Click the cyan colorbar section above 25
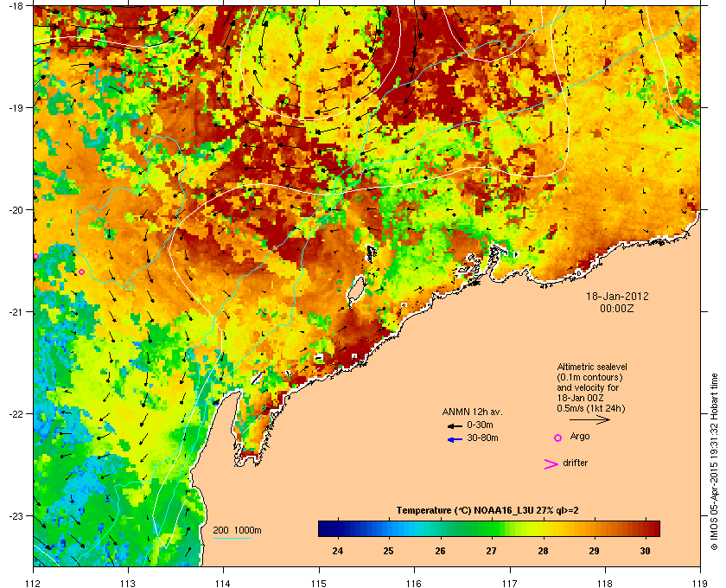The image size is (726, 588). tap(389, 528)
